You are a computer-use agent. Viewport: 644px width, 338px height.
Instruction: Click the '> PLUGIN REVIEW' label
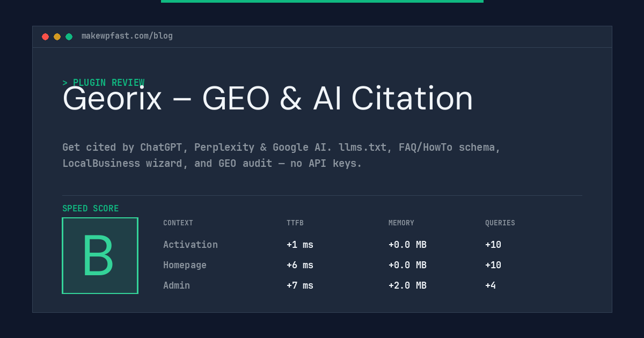[x=104, y=83]
